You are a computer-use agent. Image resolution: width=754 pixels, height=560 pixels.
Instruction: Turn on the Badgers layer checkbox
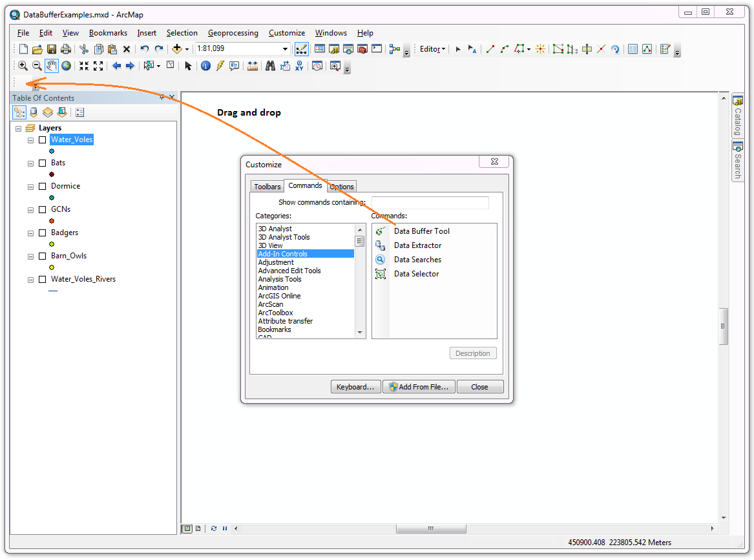coord(42,233)
